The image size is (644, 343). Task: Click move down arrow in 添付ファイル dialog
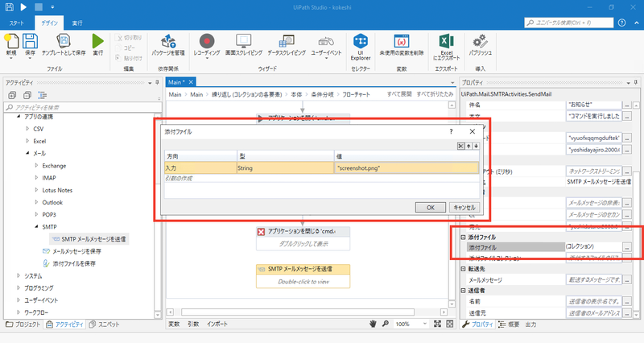point(476,146)
